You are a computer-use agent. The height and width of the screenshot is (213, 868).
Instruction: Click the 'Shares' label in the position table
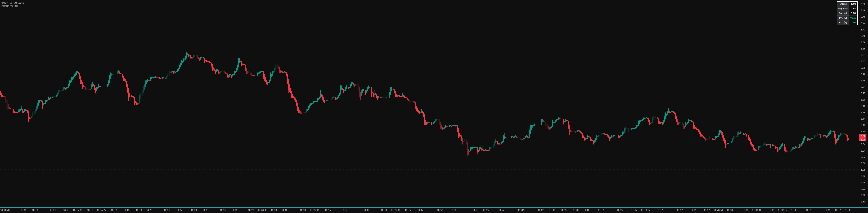843,4
